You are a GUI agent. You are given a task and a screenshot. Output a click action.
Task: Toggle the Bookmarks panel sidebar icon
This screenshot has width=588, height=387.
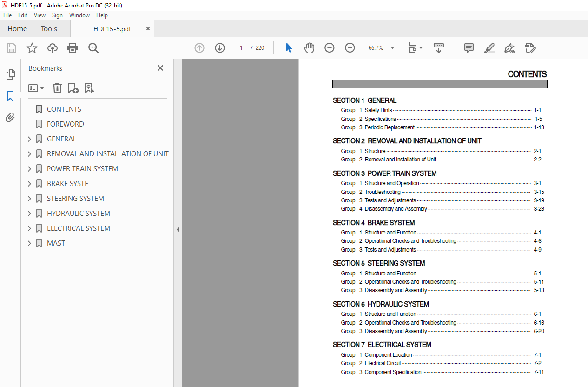point(10,96)
